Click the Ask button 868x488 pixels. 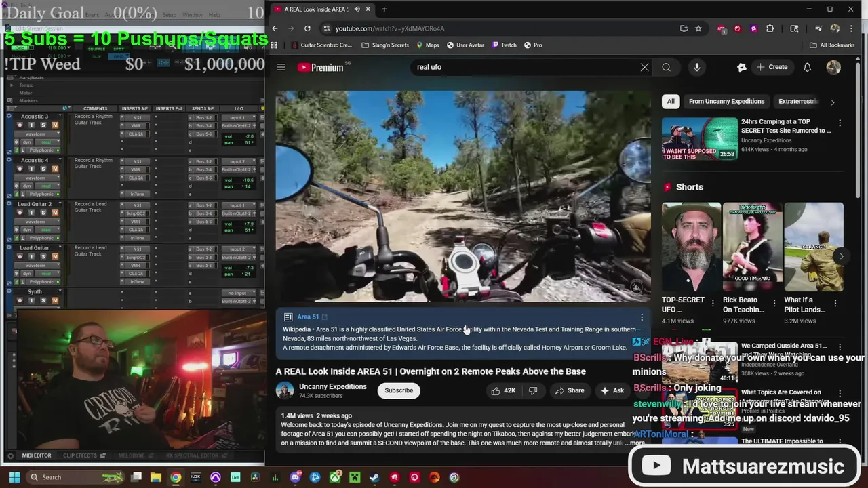pyautogui.click(x=612, y=390)
